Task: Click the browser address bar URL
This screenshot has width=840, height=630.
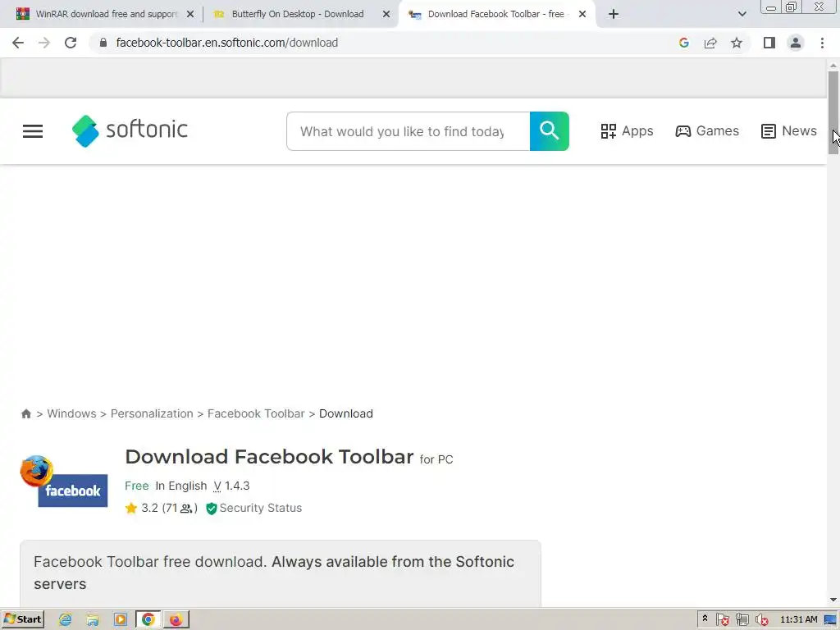Action: point(227,43)
